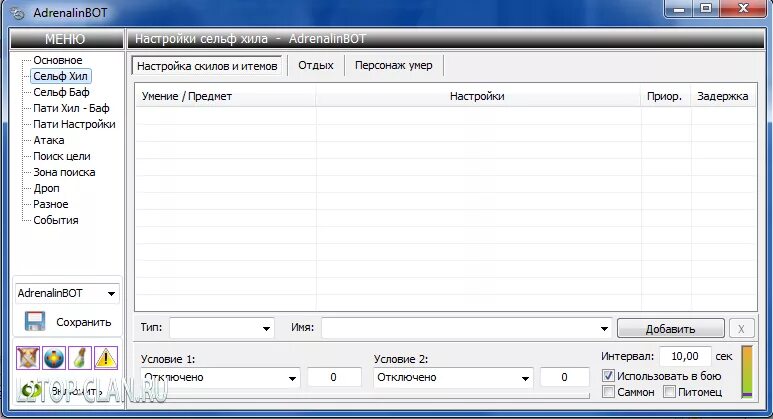Expand the Условие 1 dropdown

(x=220, y=378)
